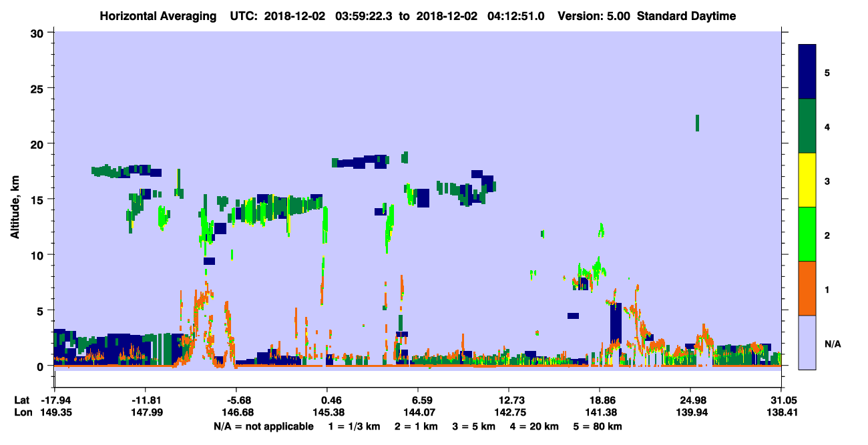The image size is (868, 445).
Task: Click the bright green level 2 colorbar segment
Action: [x=807, y=234]
